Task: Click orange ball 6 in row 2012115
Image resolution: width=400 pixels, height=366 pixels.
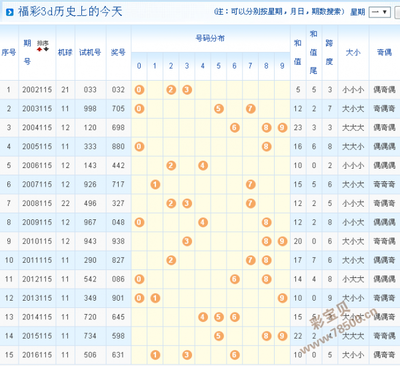Action: [x=235, y=279]
